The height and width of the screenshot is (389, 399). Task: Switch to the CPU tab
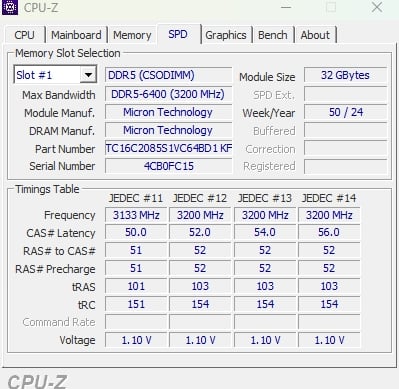click(x=24, y=35)
